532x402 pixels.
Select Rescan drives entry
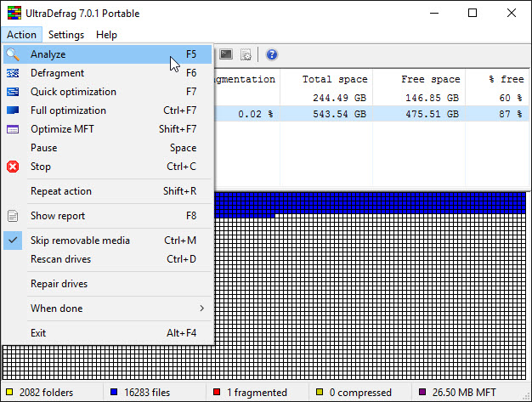[108, 259]
